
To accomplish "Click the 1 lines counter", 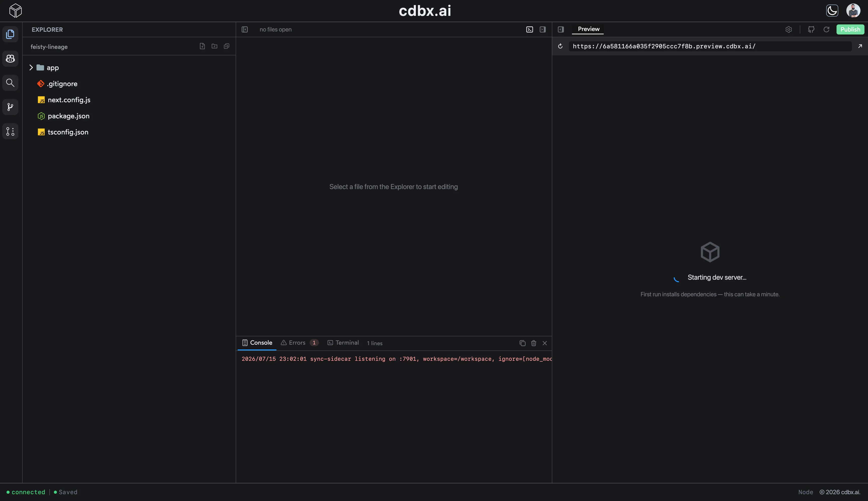I will click(375, 343).
